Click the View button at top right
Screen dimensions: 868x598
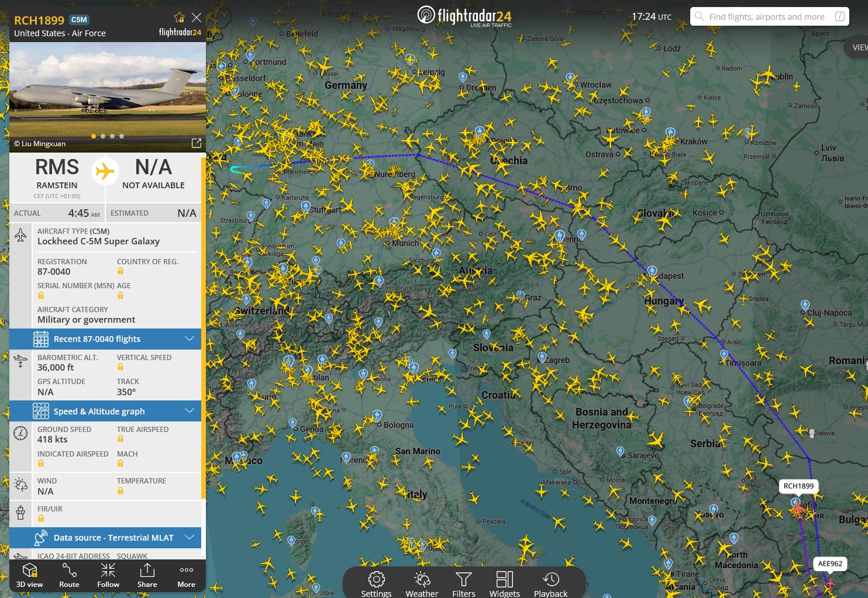click(x=859, y=47)
